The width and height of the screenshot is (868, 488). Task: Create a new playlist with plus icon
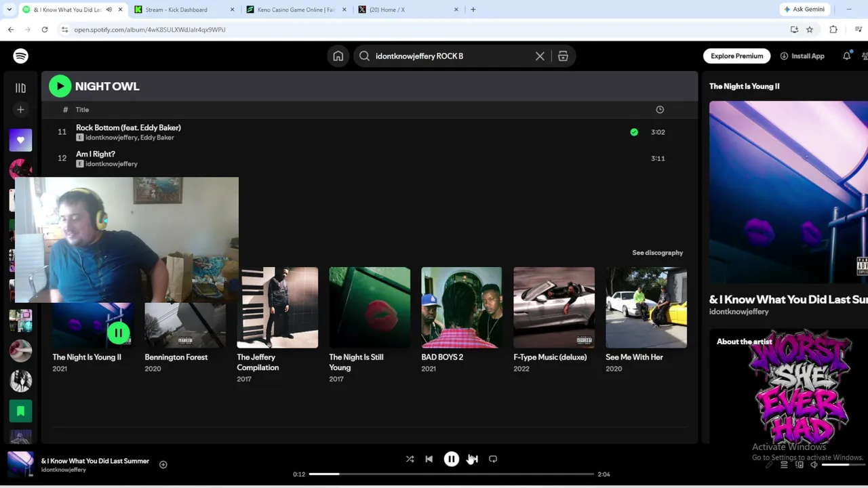coord(20,110)
